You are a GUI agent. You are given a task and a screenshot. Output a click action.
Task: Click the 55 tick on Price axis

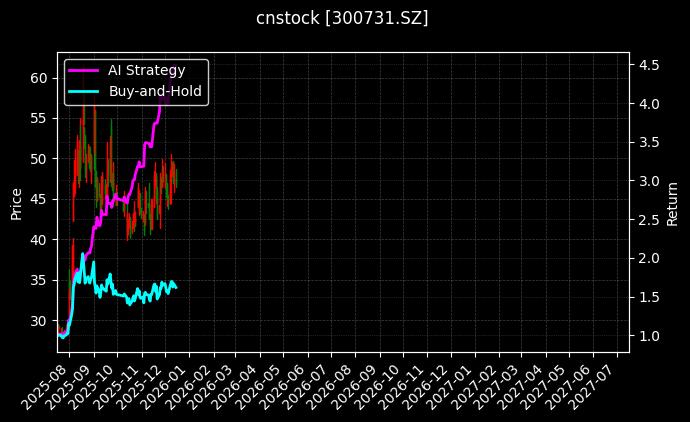pyautogui.click(x=38, y=119)
